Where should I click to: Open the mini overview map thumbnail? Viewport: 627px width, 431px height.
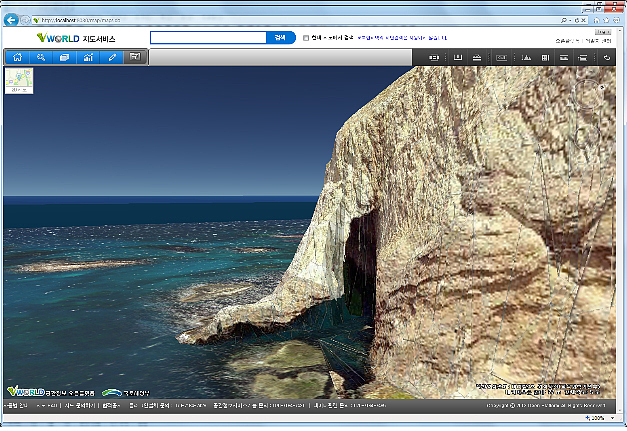[19, 81]
